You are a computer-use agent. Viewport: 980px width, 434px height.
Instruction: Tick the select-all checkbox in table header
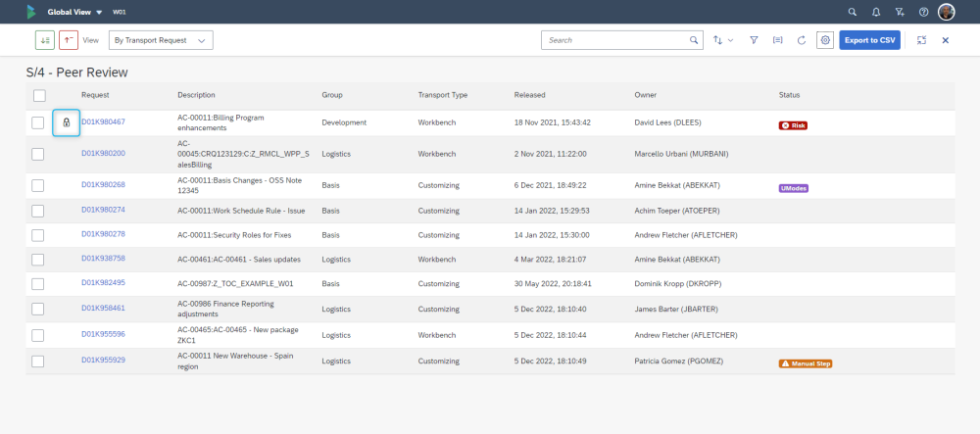(x=39, y=95)
